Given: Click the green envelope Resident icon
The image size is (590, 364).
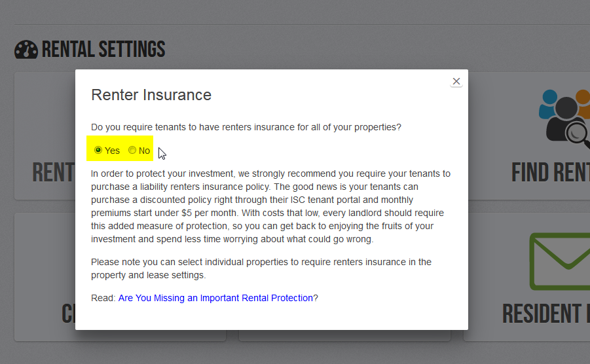Looking at the screenshot, I should pyautogui.click(x=560, y=261).
